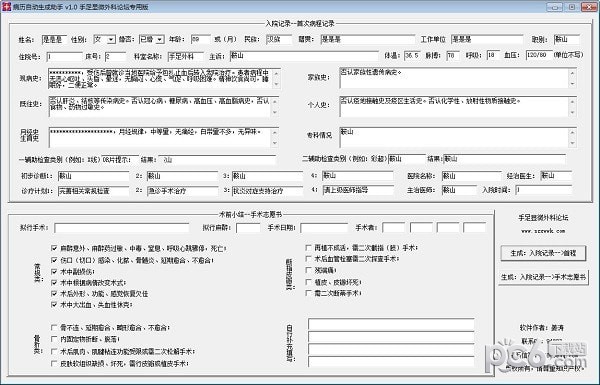Click the first 自行补充填写 supplement field
600x385 pixels.
pyautogui.click(x=391, y=325)
